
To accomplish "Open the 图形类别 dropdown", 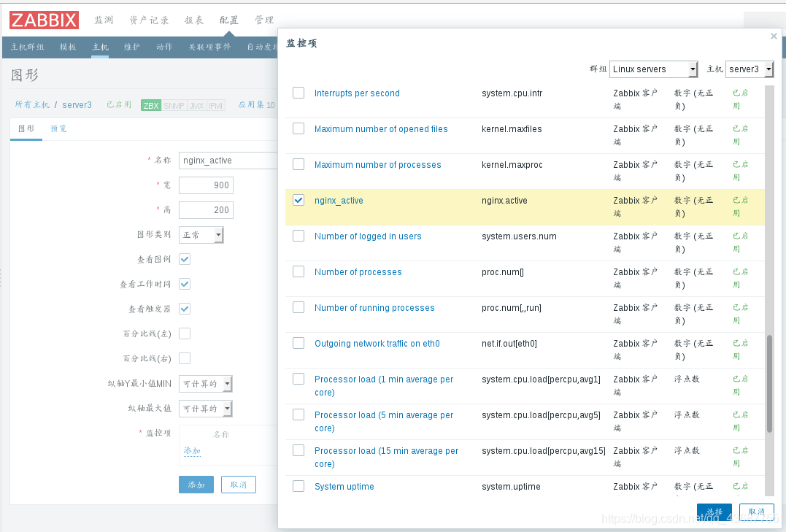I will [x=201, y=235].
